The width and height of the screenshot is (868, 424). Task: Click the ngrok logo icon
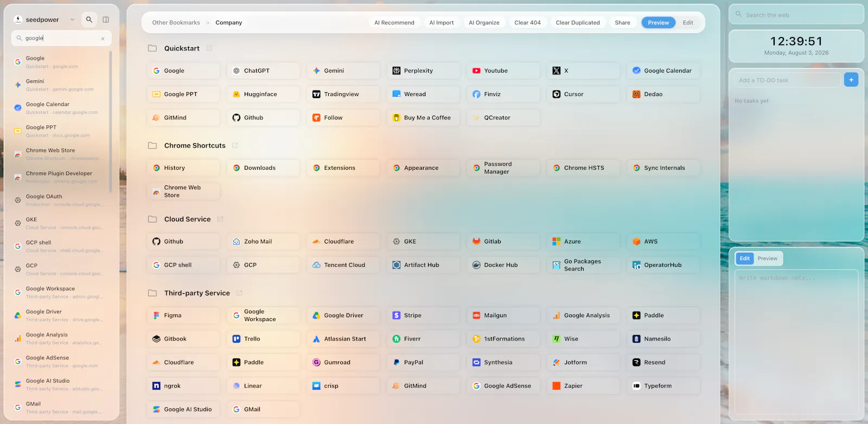(156, 386)
